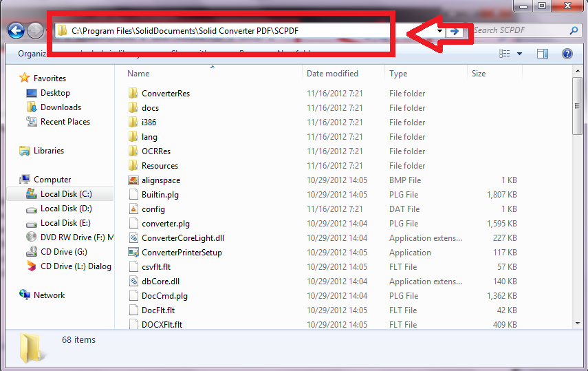Click the Resources folder icon

pos(133,166)
